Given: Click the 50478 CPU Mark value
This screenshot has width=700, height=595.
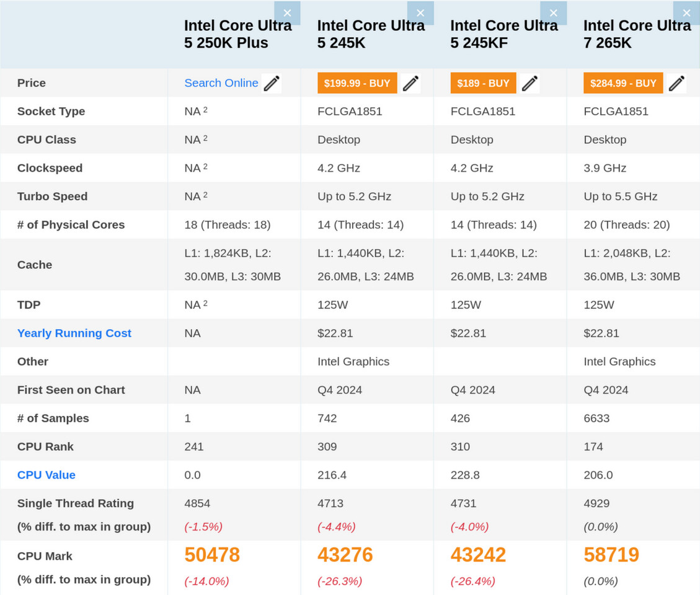Looking at the screenshot, I should [x=211, y=555].
